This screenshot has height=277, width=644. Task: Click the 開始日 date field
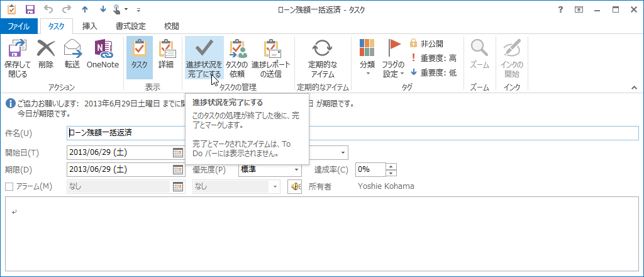[119, 152]
